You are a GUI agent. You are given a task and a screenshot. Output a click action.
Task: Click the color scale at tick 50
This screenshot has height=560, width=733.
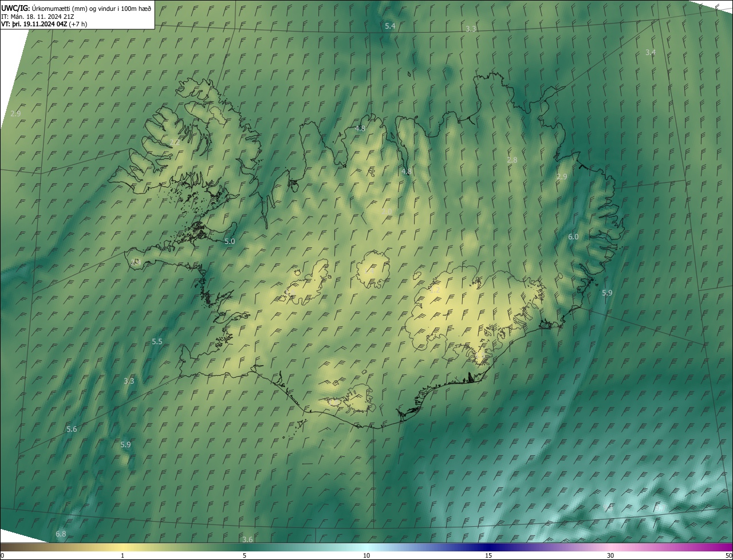[x=728, y=555]
